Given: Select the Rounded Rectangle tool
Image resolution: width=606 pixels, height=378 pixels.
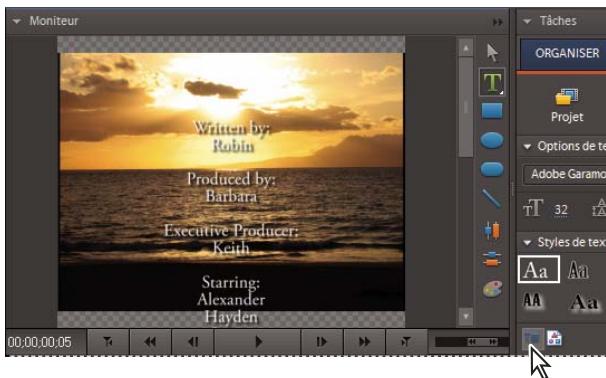Looking at the screenshot, I should click(x=492, y=169).
